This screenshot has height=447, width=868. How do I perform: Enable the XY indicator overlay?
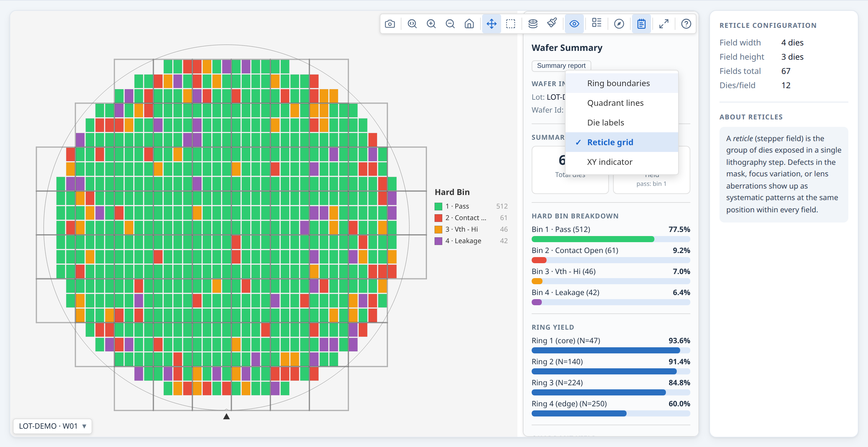tap(622, 162)
